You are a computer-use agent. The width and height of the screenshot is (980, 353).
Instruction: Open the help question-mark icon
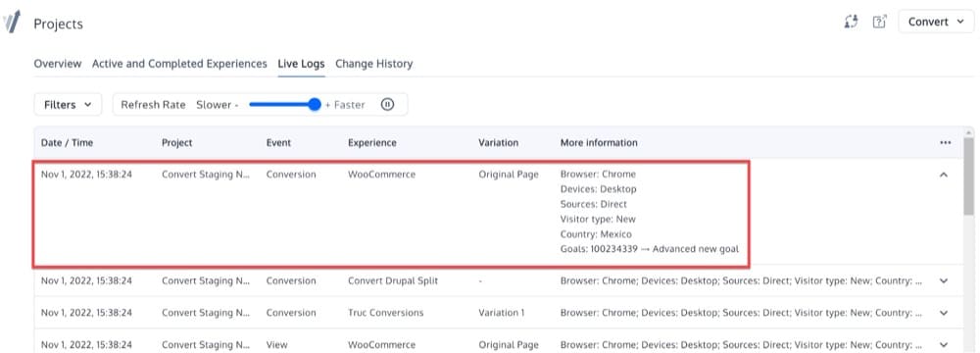click(879, 22)
